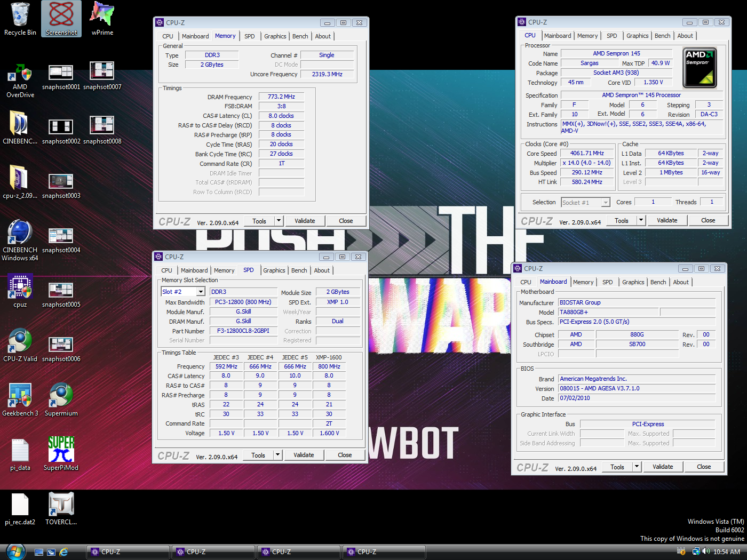
Task: Open the Windows Start orb
Action: (x=15, y=552)
